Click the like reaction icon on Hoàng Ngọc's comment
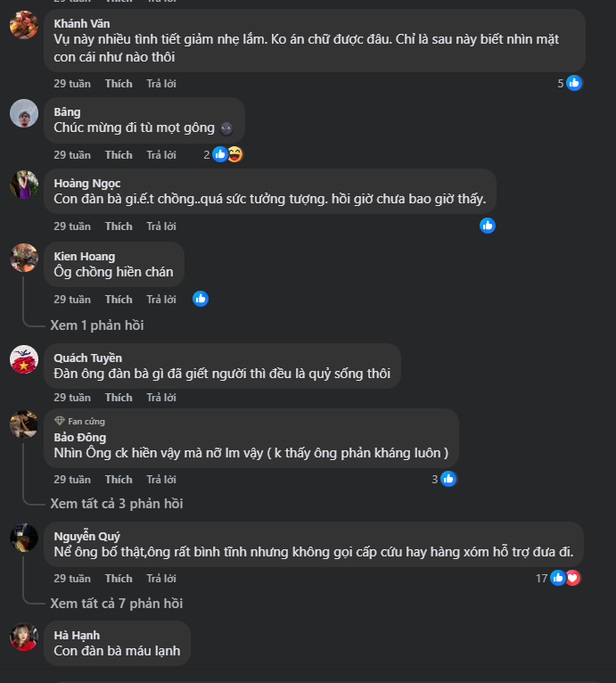 [x=488, y=226]
